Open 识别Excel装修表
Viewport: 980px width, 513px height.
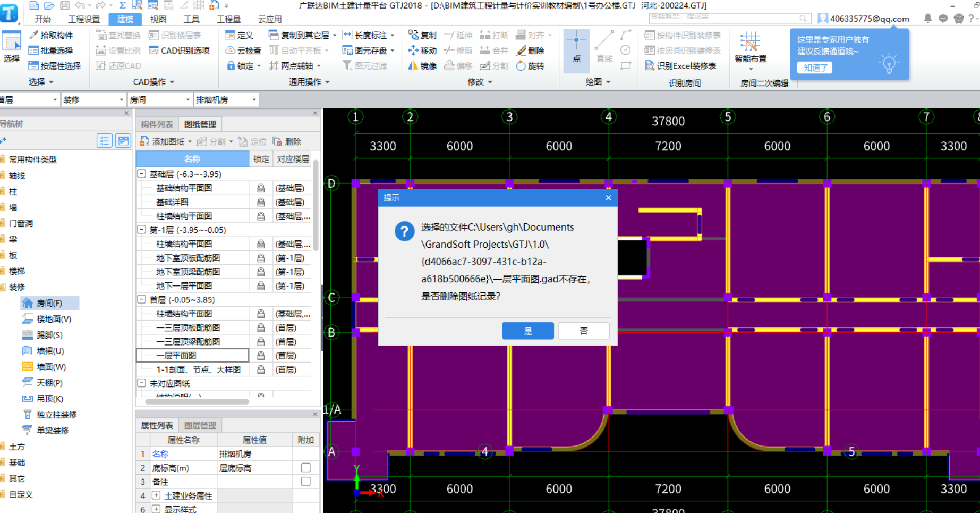pyautogui.click(x=680, y=66)
